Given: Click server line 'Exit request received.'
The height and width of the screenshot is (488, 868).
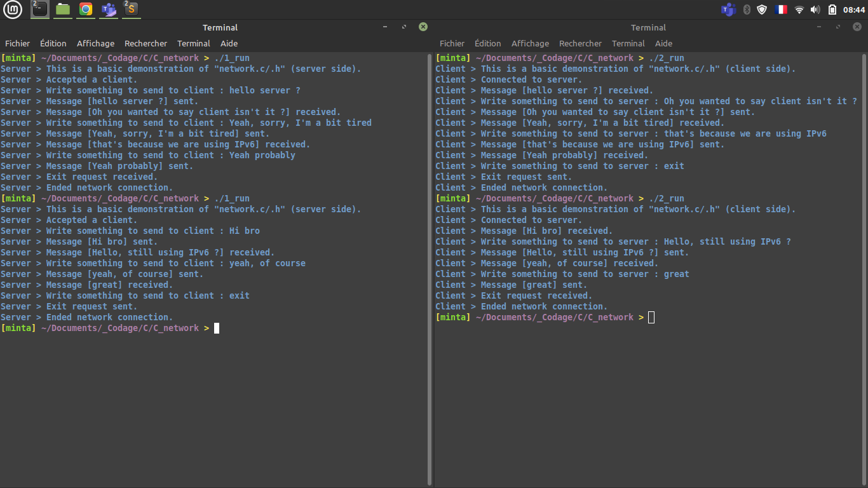Looking at the screenshot, I should 79,177.
